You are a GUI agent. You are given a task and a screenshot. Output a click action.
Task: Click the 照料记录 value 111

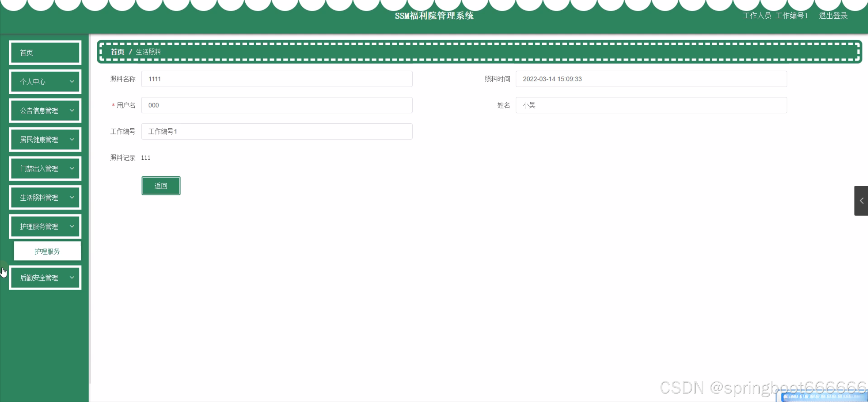click(146, 158)
